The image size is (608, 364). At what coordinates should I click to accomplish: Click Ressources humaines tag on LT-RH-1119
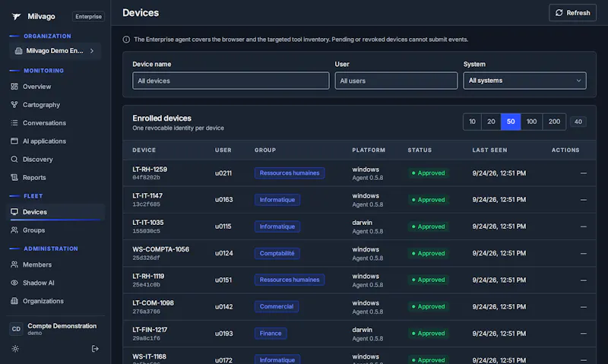click(290, 280)
